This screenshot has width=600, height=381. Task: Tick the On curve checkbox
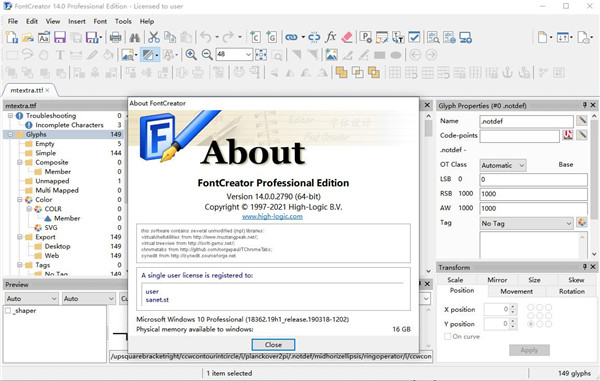447,336
